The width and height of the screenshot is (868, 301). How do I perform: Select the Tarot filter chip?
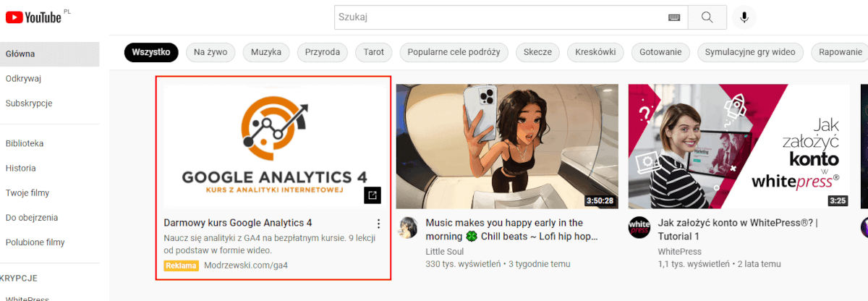pos(374,52)
